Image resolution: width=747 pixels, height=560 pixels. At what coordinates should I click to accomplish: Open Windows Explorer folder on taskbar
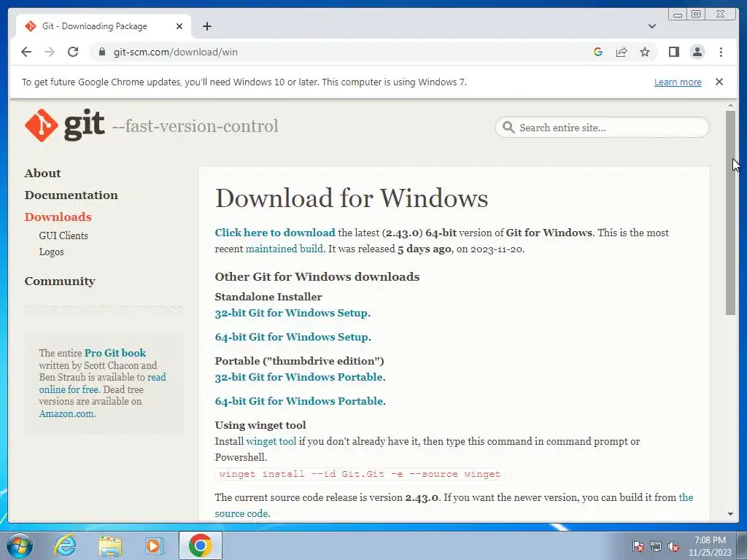[x=110, y=545]
